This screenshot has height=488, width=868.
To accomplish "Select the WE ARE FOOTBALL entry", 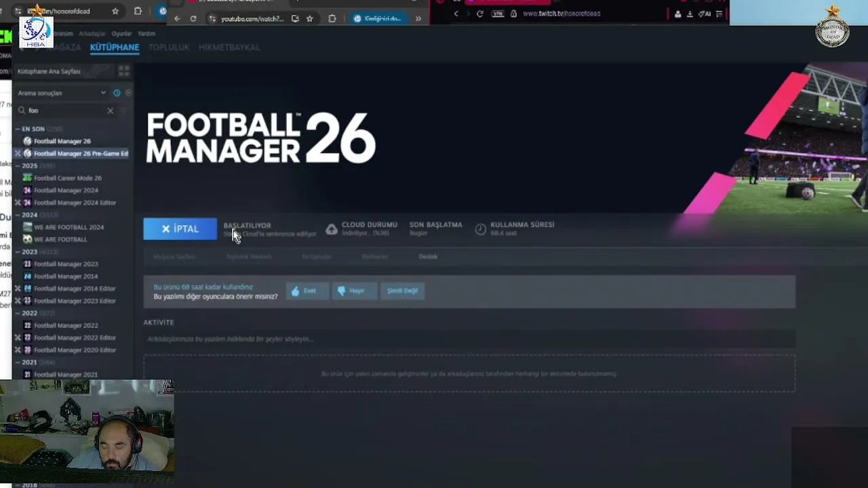I will point(60,239).
